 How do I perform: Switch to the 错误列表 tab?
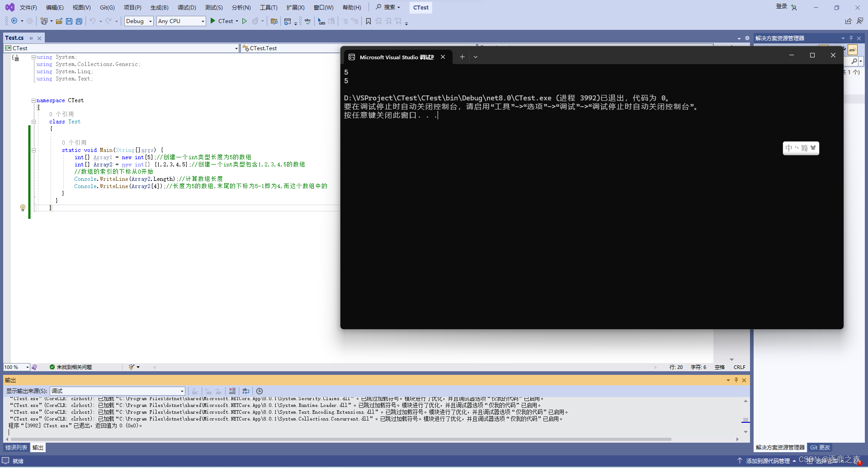click(x=16, y=447)
